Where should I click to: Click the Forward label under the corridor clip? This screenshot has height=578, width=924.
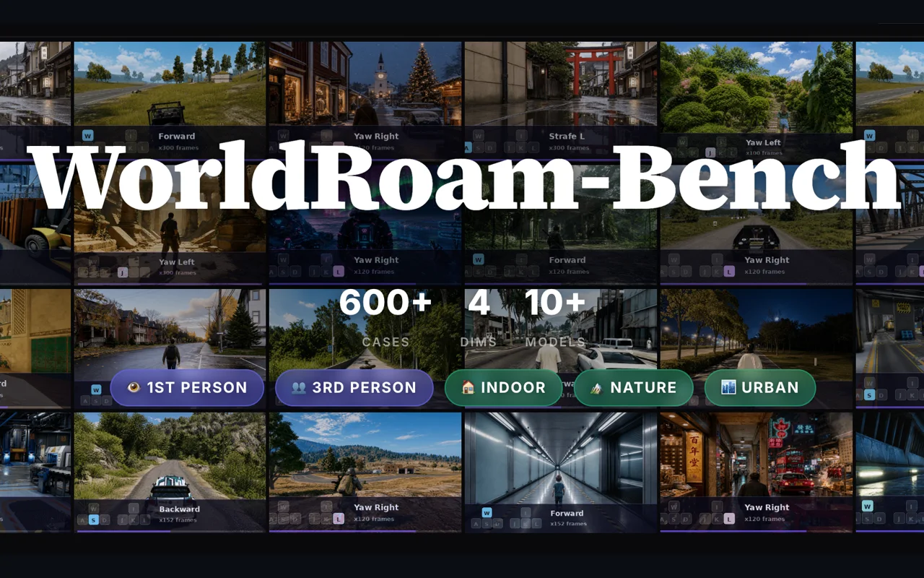click(x=567, y=514)
